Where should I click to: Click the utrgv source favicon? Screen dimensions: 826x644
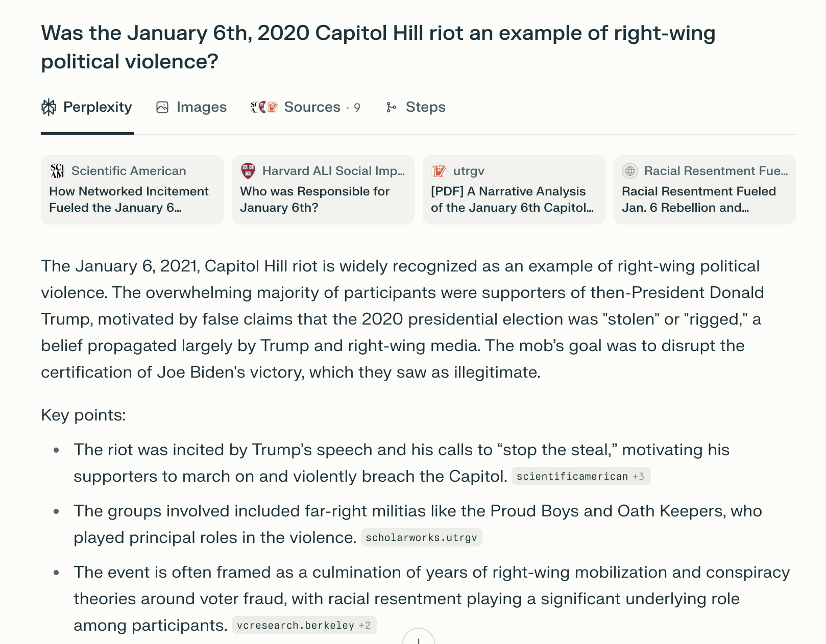(439, 171)
